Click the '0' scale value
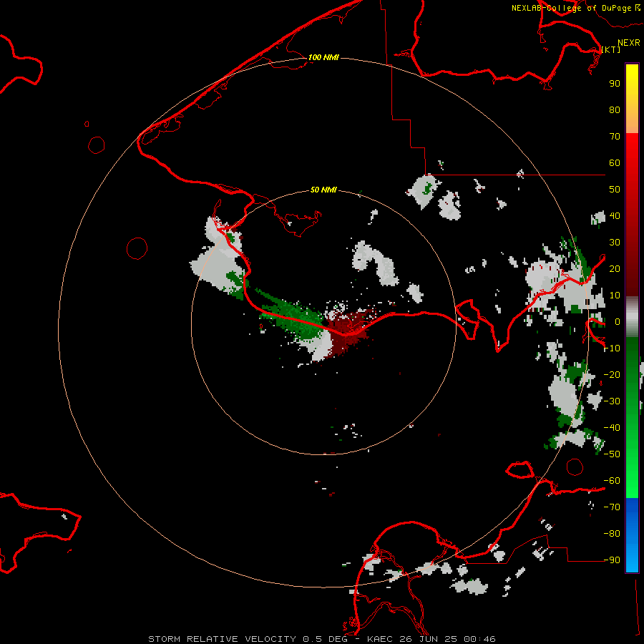 tap(618, 322)
